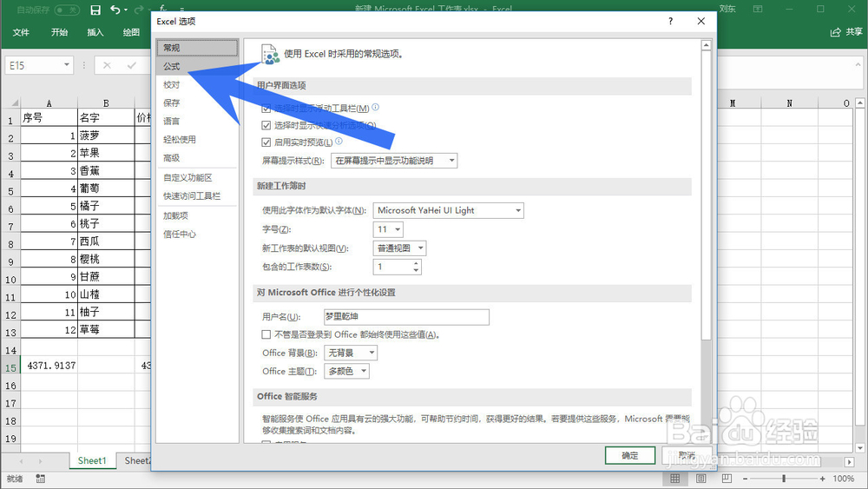The height and width of the screenshot is (489, 868).
Task: Click the 共享 share icon
Action: (x=835, y=32)
